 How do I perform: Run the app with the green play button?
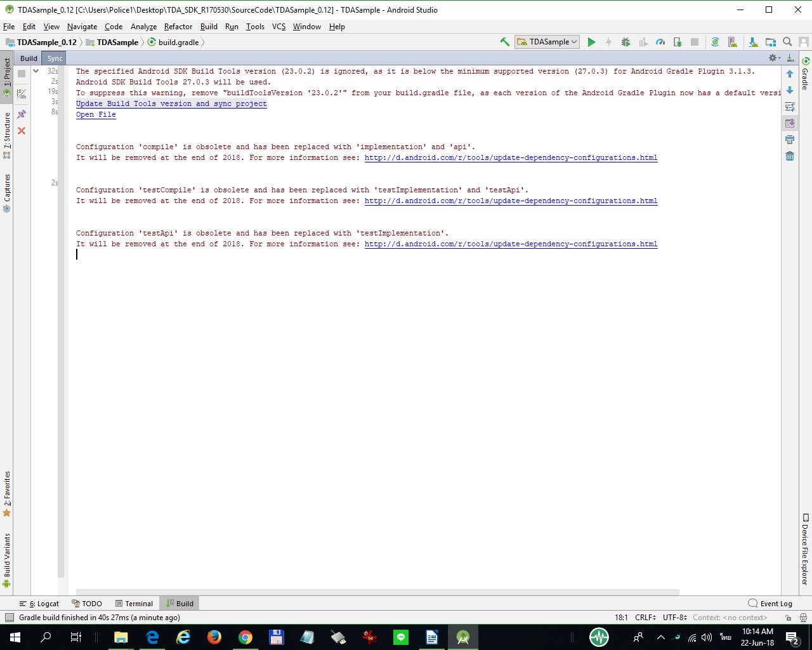(591, 42)
